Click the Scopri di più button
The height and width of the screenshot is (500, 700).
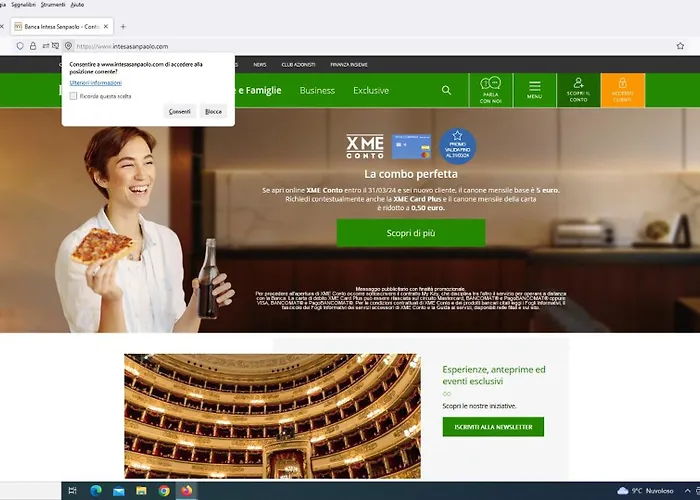[x=411, y=233]
